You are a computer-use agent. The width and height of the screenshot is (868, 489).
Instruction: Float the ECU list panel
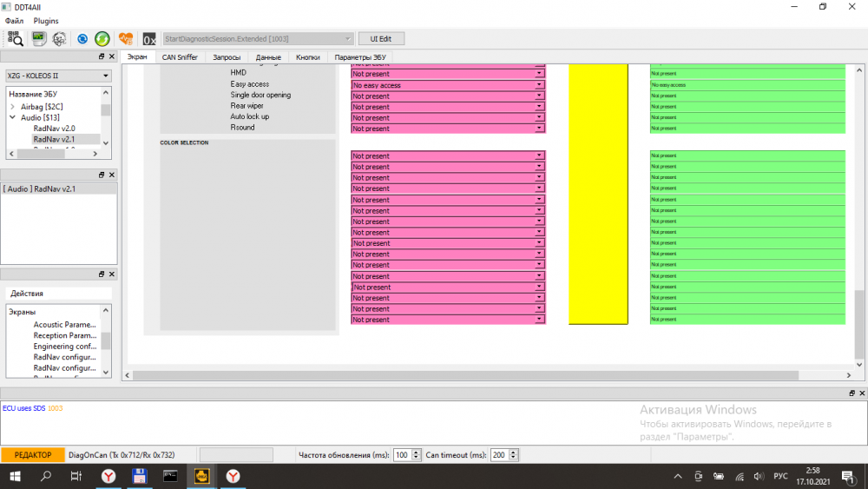coord(102,56)
